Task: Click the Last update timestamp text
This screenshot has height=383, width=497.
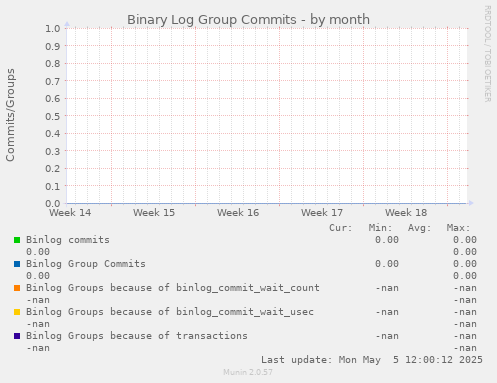Action: [372, 360]
